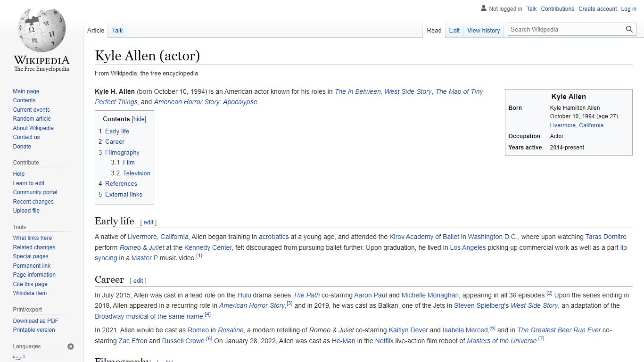Go to Main page in sidebar

tap(26, 91)
